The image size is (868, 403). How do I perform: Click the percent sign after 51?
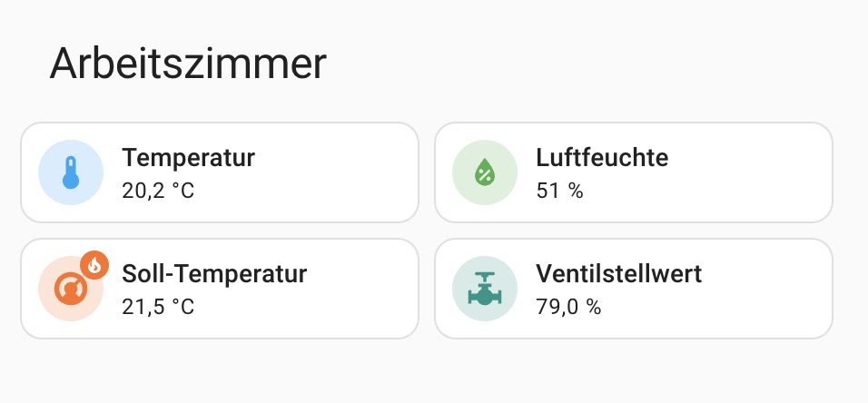pyautogui.click(x=576, y=191)
